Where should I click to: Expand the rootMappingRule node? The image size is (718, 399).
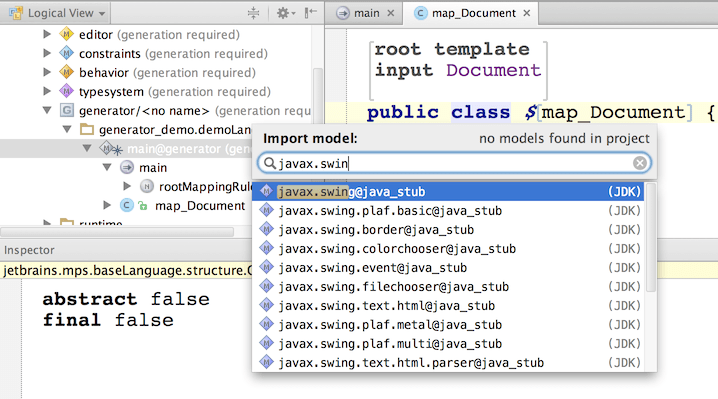127,186
